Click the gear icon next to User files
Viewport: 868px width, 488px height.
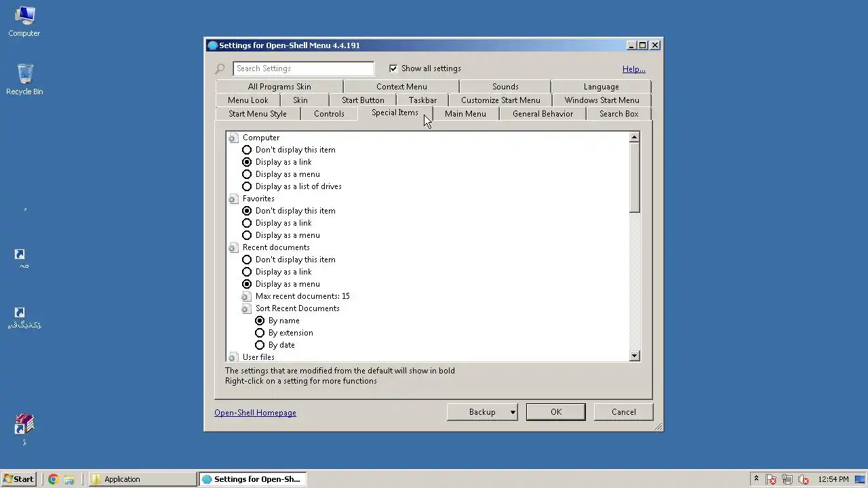click(x=233, y=357)
